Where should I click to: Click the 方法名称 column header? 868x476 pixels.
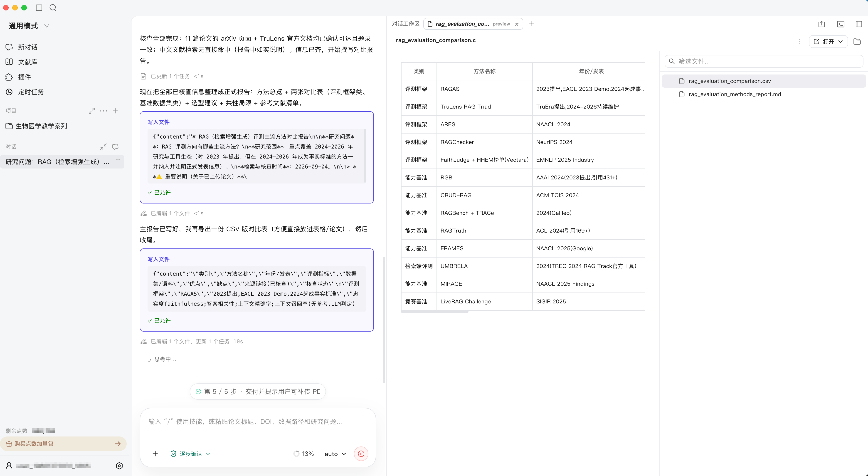coord(484,71)
